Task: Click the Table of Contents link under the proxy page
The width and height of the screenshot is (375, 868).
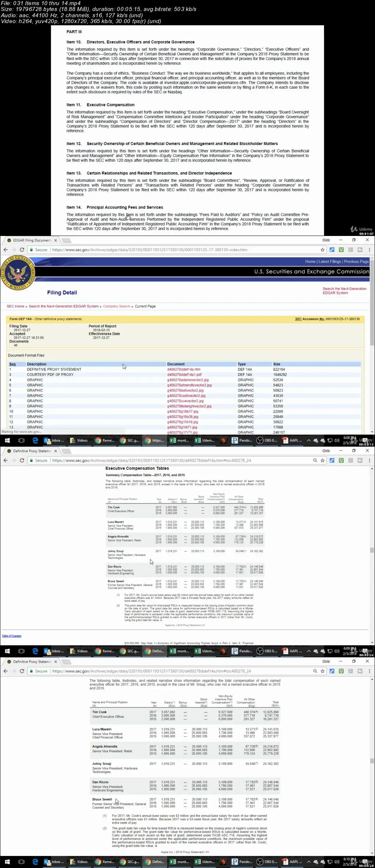Action: pos(12,636)
